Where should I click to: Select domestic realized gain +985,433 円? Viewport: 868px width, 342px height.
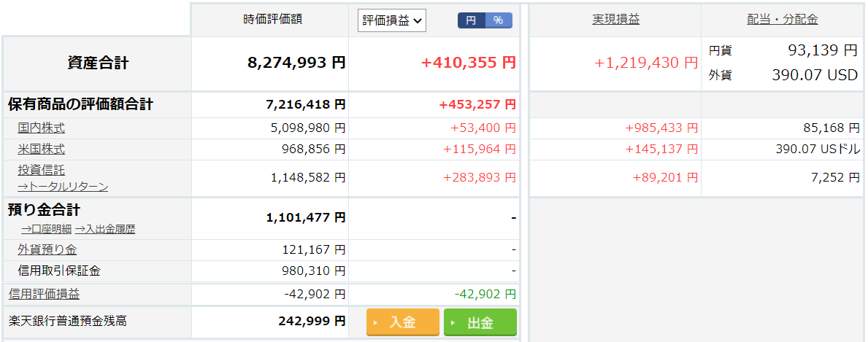coord(661,128)
